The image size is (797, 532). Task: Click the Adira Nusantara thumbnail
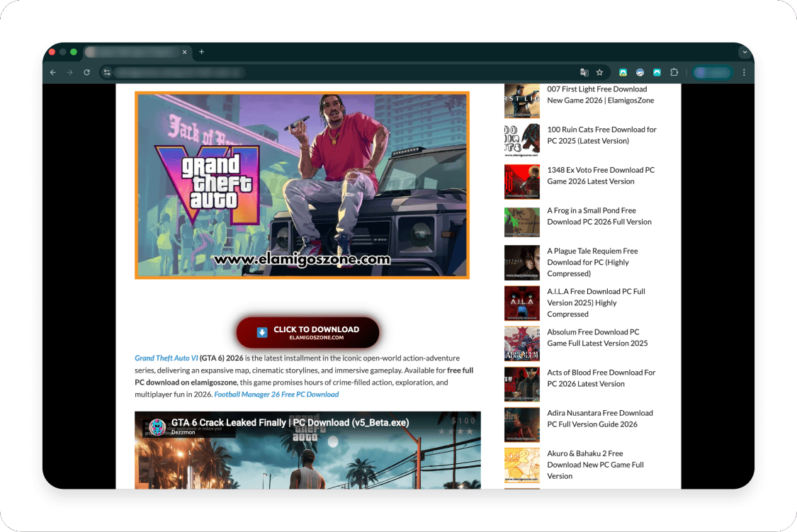[522, 425]
